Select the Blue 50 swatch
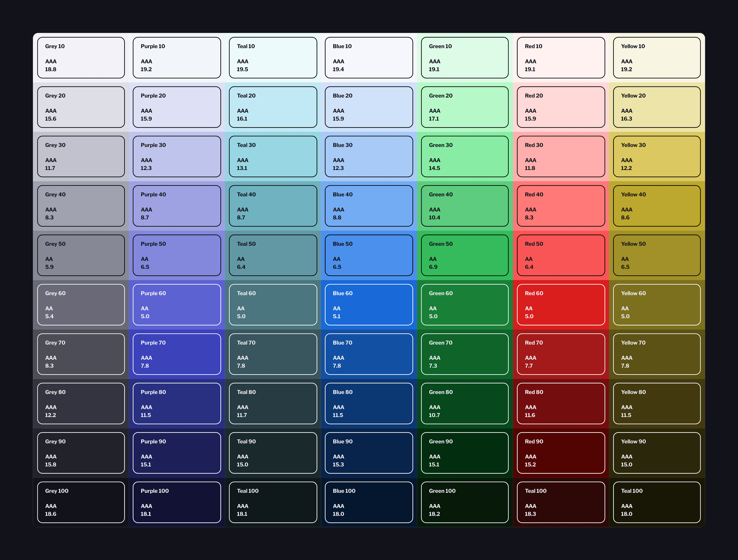The image size is (738, 560). (369, 255)
